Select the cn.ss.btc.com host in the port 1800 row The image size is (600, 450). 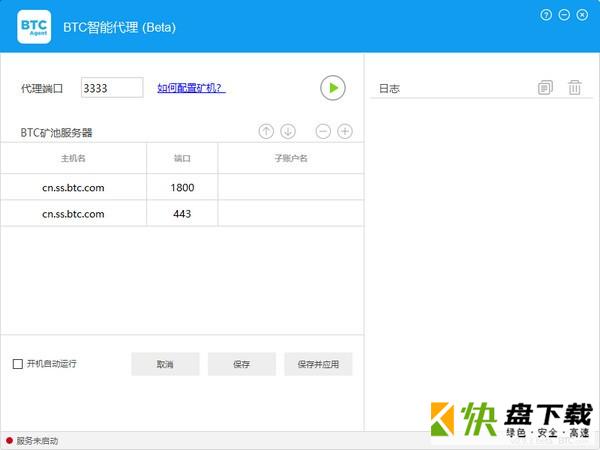73,188
